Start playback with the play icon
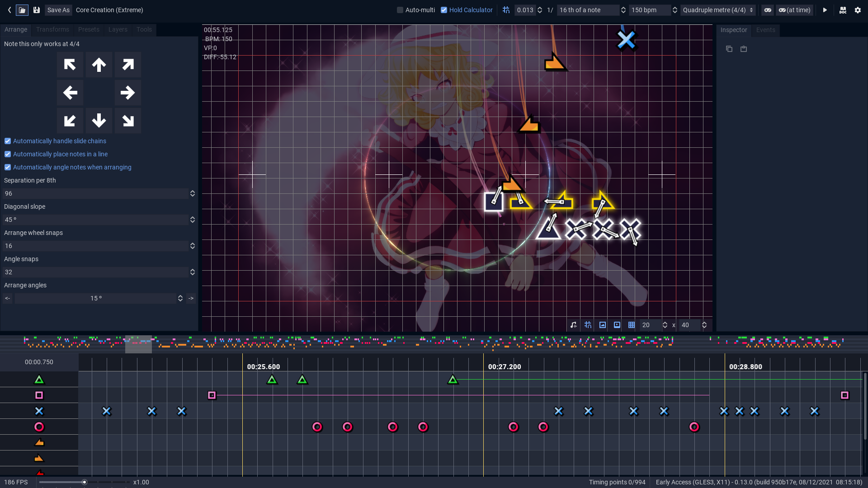The width and height of the screenshot is (868, 488). click(825, 10)
